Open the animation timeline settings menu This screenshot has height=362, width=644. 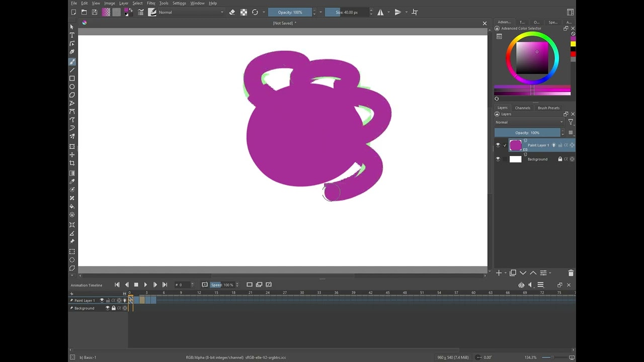pyautogui.click(x=540, y=285)
